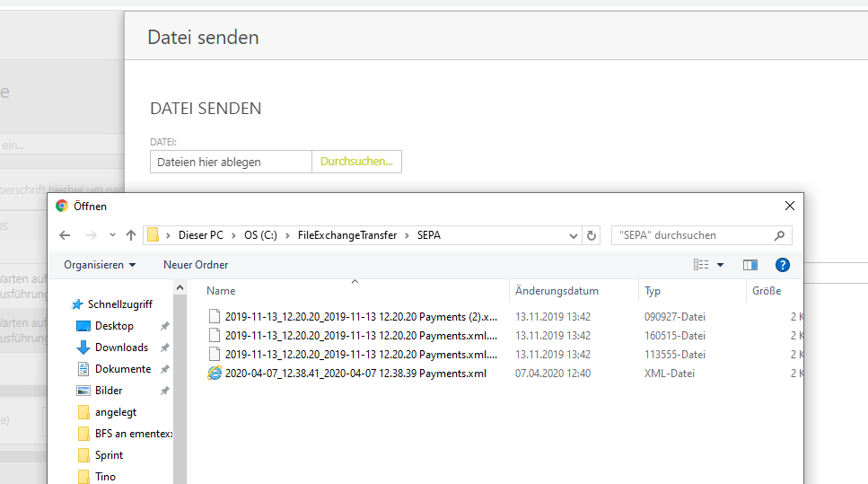Click the back navigation arrow
This screenshot has width=868, height=484.
tap(65, 235)
